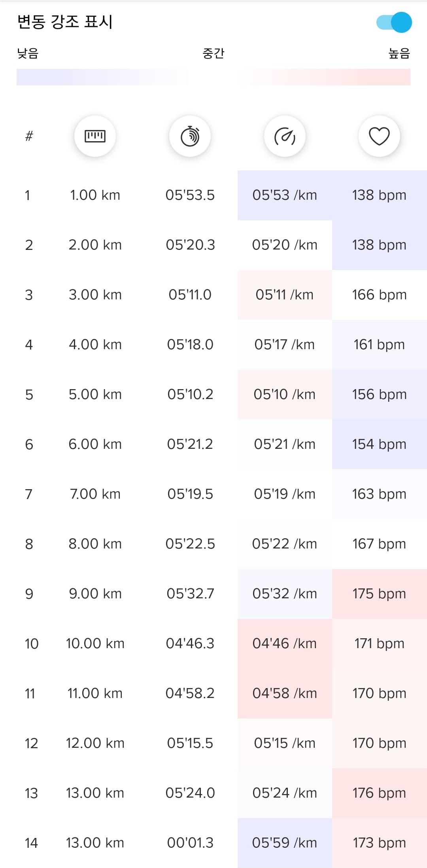Select the 166 bpm heart rate cell

(380, 295)
